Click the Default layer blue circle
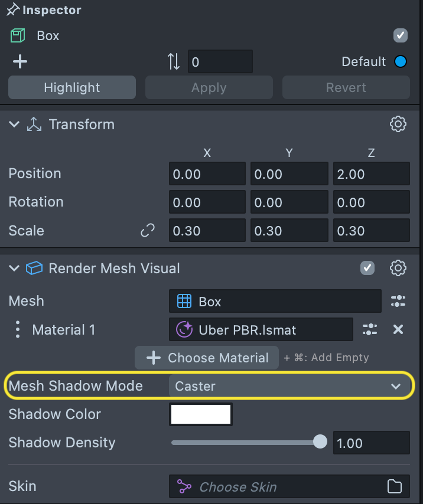 pyautogui.click(x=401, y=61)
